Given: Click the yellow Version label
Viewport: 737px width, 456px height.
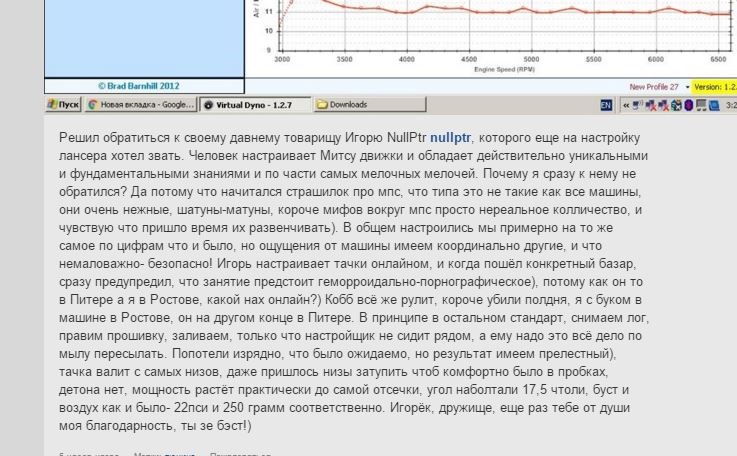Looking at the screenshot, I should (714, 87).
